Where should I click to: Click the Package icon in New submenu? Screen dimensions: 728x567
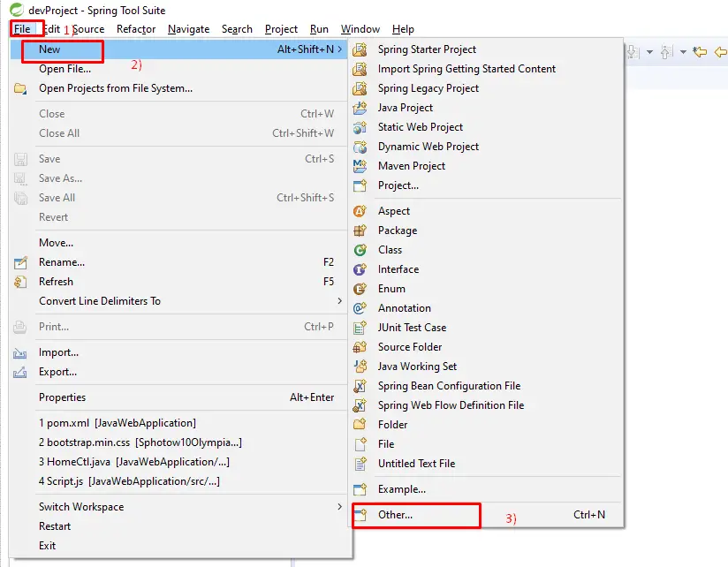(x=360, y=231)
